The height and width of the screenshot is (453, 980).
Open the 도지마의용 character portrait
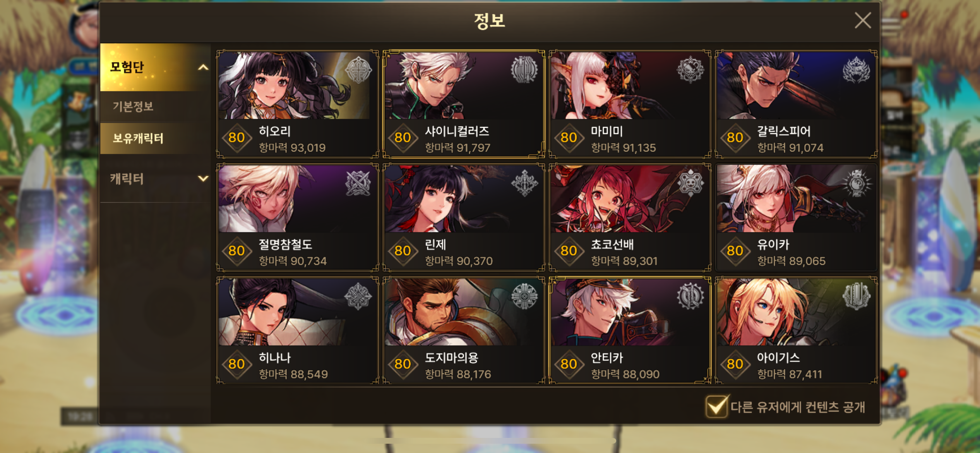[463, 312]
